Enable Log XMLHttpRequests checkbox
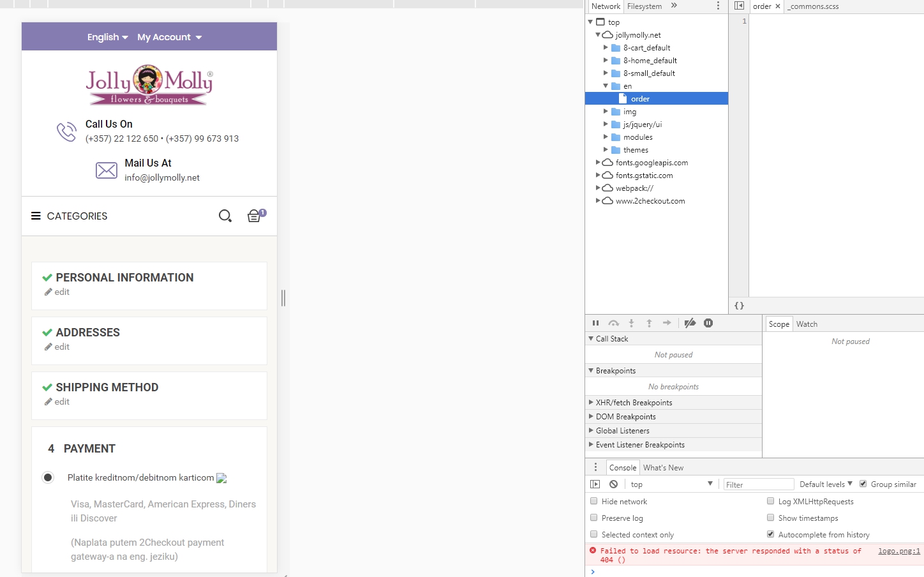The height and width of the screenshot is (577, 924). [770, 501]
